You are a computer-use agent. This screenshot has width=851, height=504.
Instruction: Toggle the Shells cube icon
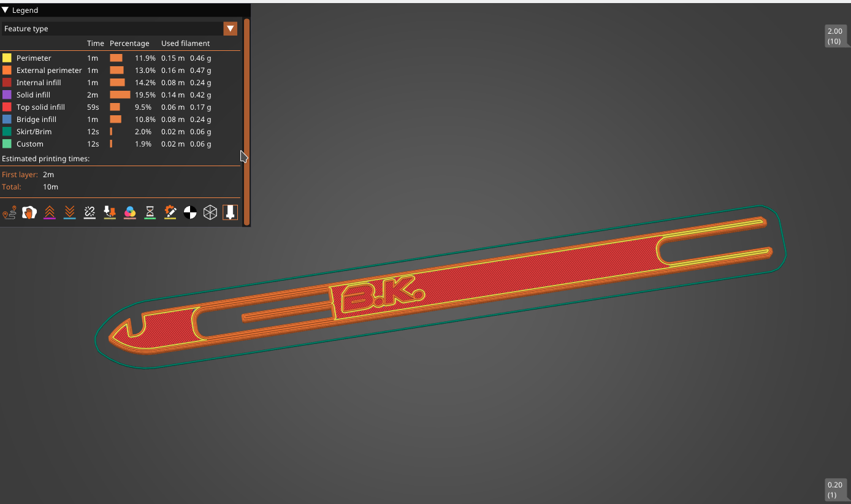pyautogui.click(x=210, y=213)
